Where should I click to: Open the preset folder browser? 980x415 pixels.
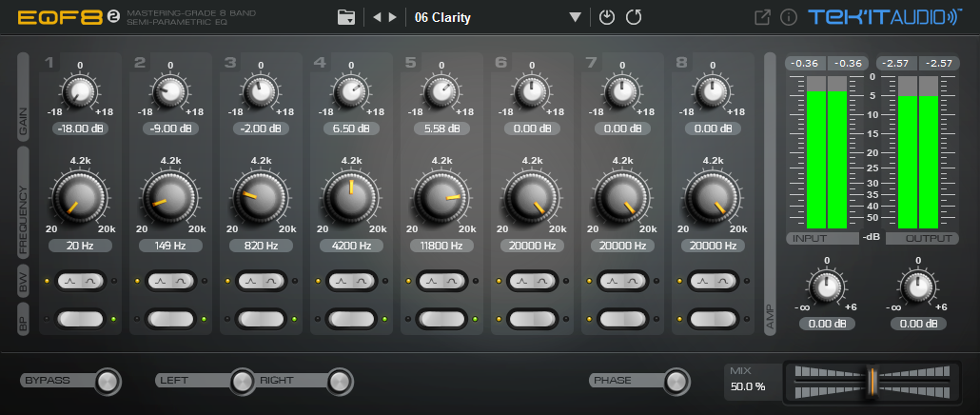346,17
